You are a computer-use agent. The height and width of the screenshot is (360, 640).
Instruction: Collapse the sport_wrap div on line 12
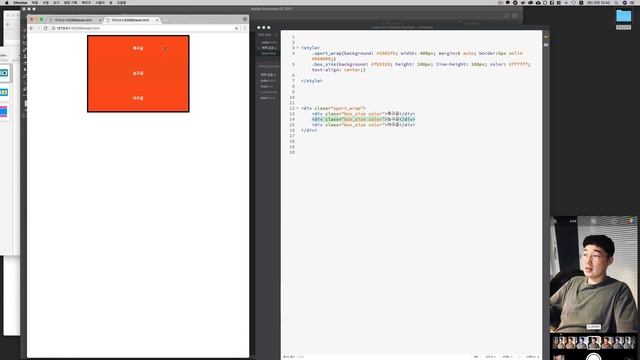pos(297,108)
